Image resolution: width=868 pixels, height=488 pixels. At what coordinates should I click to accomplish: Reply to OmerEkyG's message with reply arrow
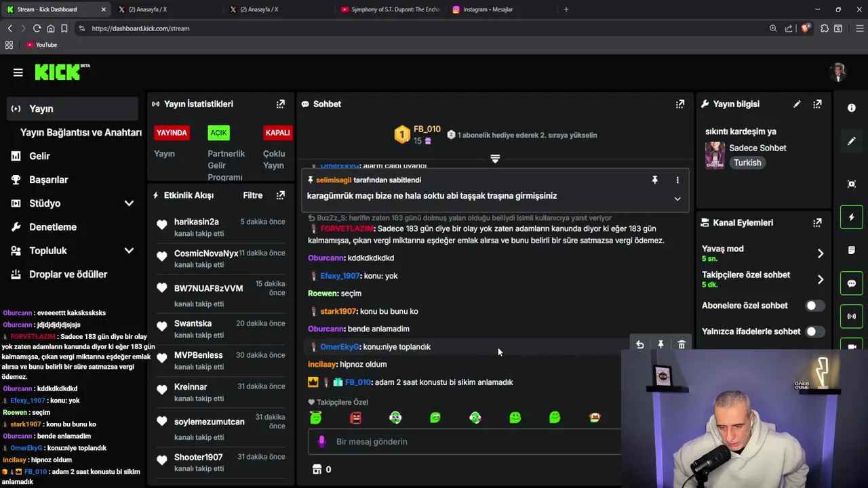click(639, 345)
